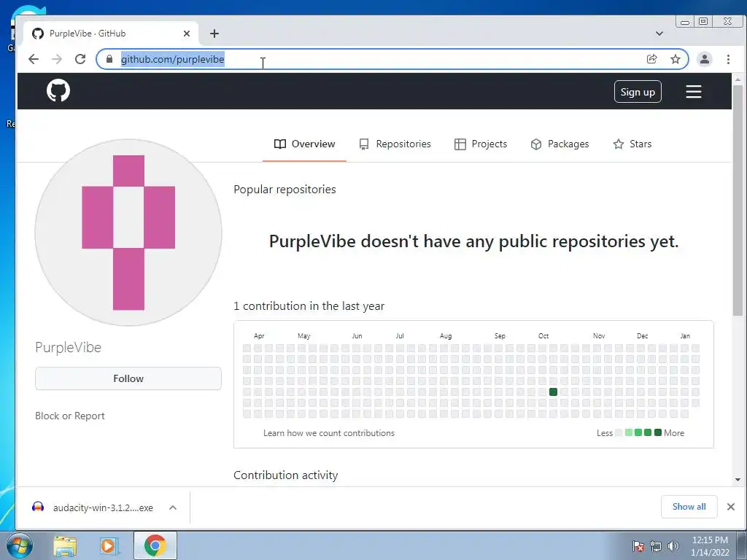The width and height of the screenshot is (747, 560).
Task: Click the darkest green legend swatch near More
Action: click(657, 432)
